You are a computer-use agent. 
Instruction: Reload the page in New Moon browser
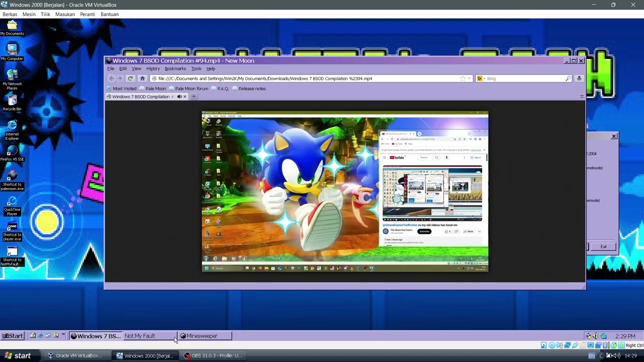tap(130, 78)
